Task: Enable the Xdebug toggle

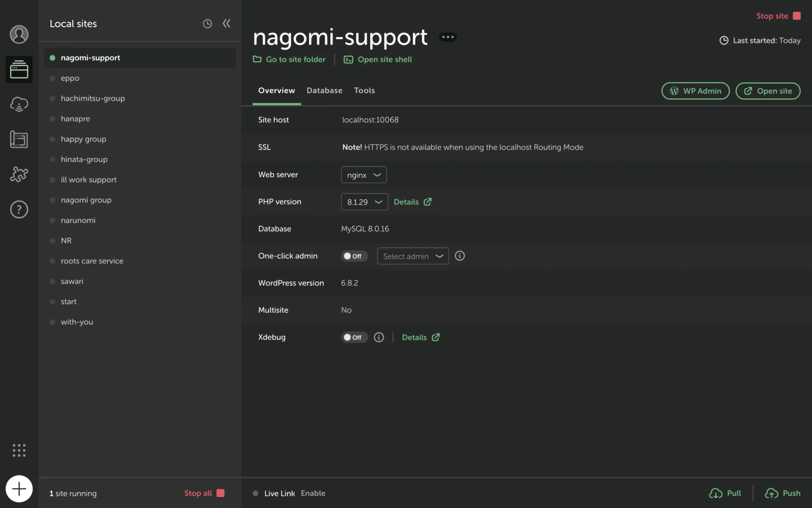Action: coord(354,337)
